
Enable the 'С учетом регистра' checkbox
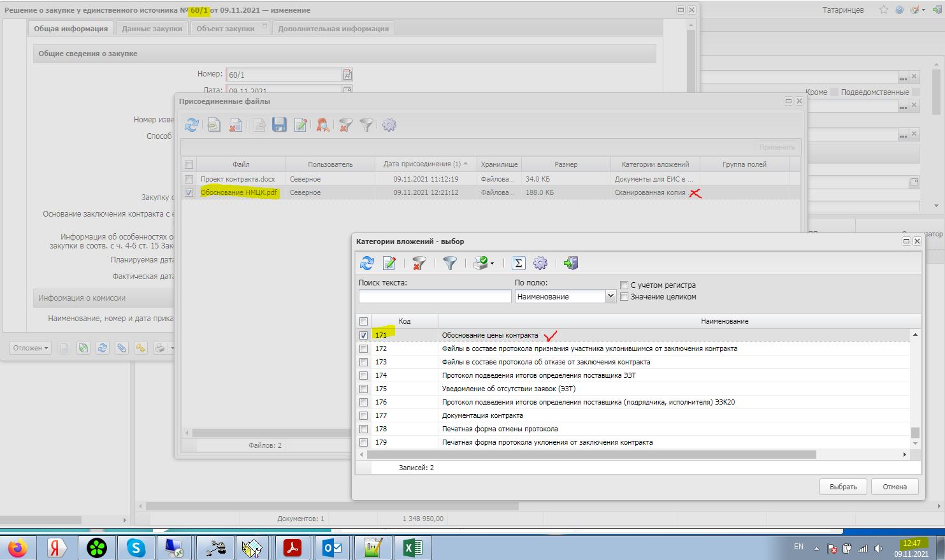click(x=624, y=285)
